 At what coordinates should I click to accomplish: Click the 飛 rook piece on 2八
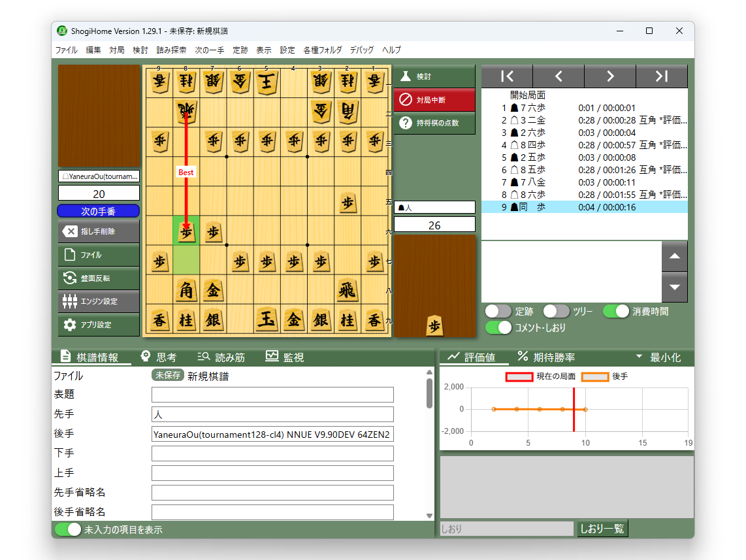(x=348, y=290)
